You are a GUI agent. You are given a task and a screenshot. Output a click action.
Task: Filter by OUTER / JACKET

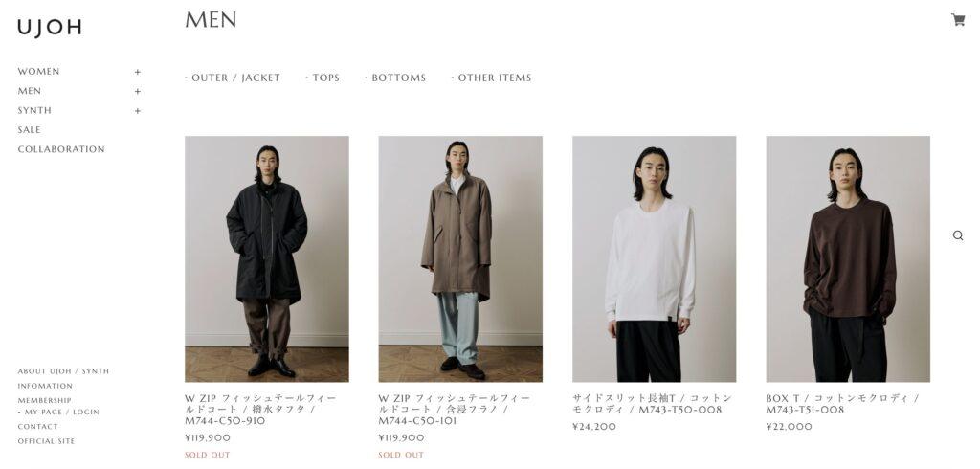pyautogui.click(x=233, y=78)
